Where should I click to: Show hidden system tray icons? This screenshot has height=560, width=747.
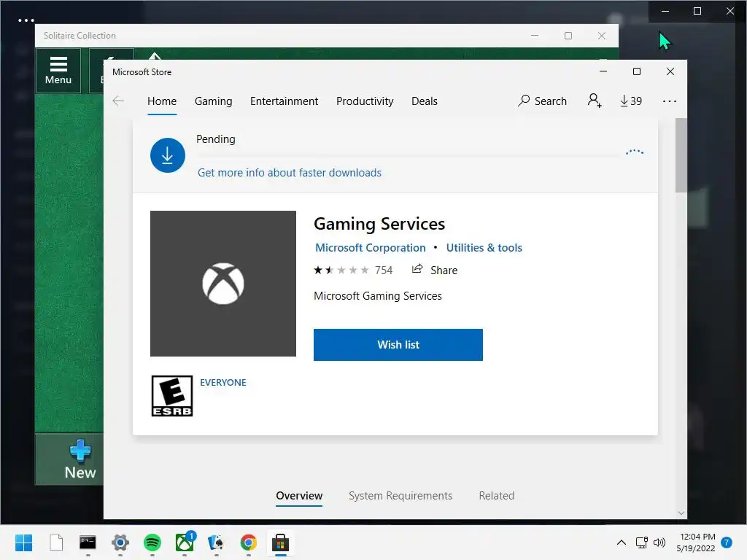[622, 542]
